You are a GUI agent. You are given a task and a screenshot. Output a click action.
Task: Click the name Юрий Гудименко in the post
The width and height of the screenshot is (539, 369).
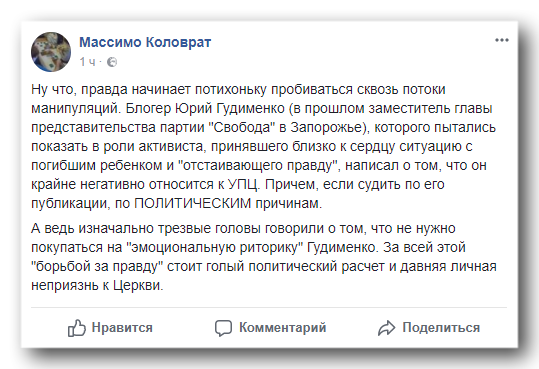[x=230, y=109]
